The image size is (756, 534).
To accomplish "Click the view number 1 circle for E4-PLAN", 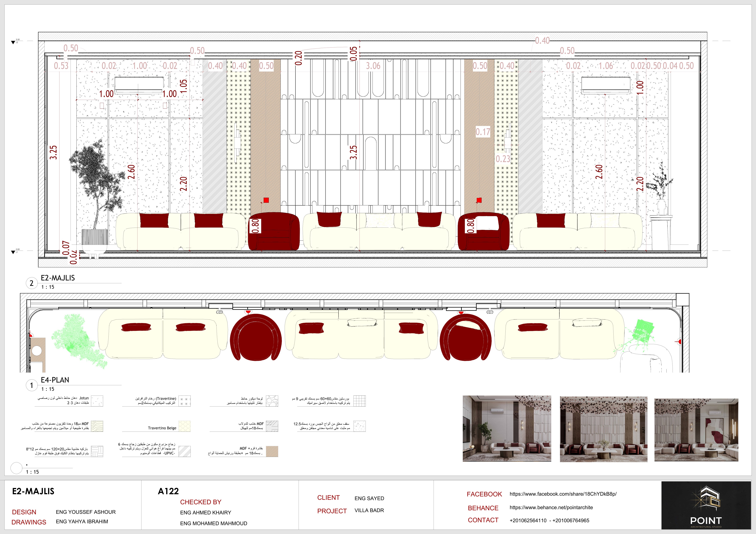I will pyautogui.click(x=32, y=385).
